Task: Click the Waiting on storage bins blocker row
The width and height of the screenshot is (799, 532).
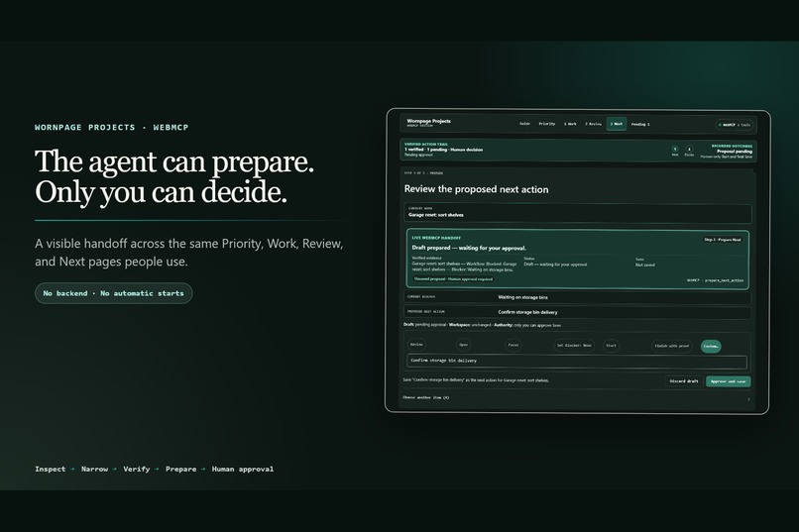Action: pyautogui.click(x=577, y=297)
